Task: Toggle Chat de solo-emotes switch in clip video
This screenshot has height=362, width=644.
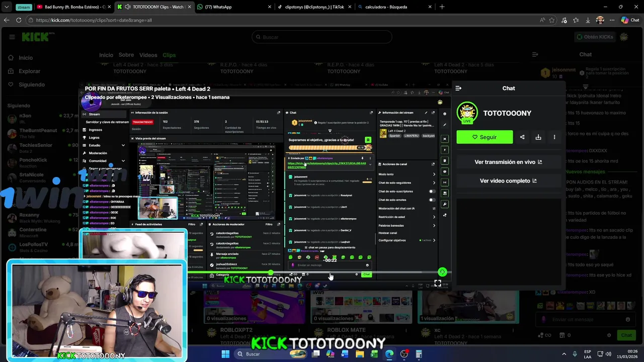Action: [432, 200]
